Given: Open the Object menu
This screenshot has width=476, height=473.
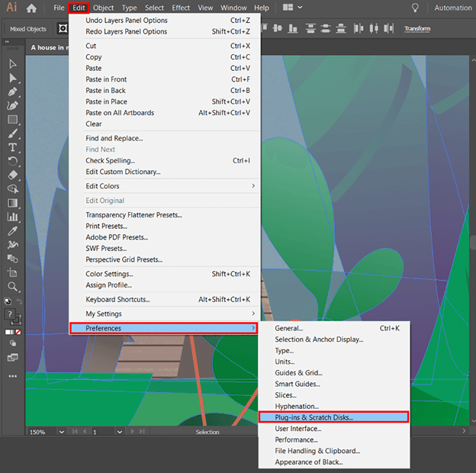Looking at the screenshot, I should [104, 8].
